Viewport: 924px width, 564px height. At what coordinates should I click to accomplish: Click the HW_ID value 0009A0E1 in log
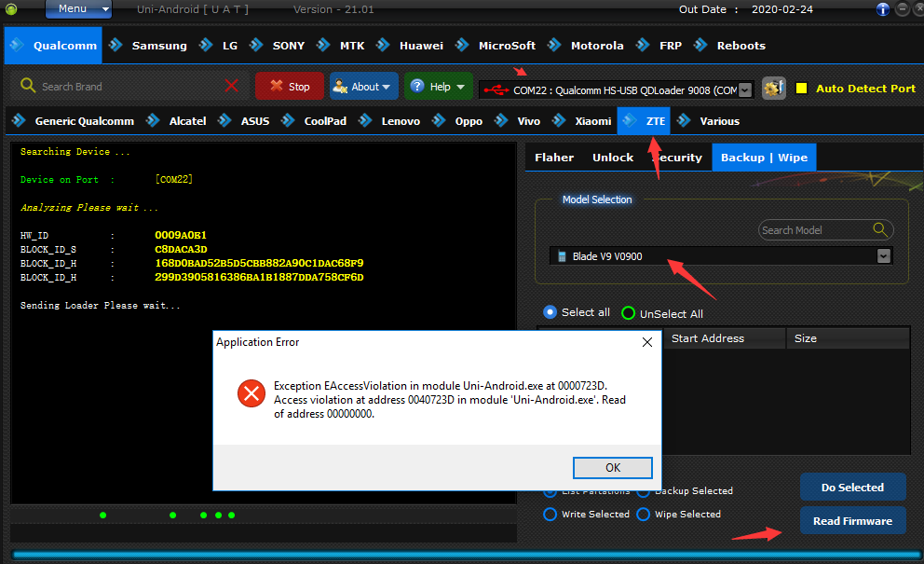pos(181,236)
